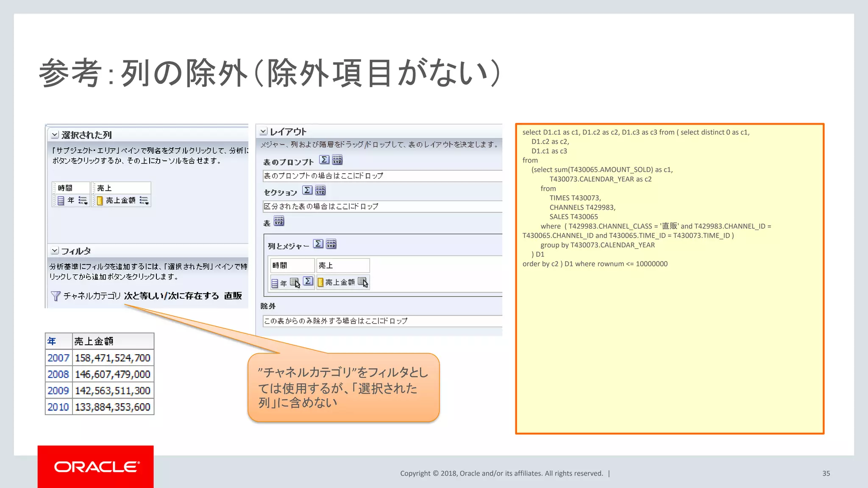868x488 pixels.
Task: Collapse the フィルタ pane
Action: pos(55,251)
